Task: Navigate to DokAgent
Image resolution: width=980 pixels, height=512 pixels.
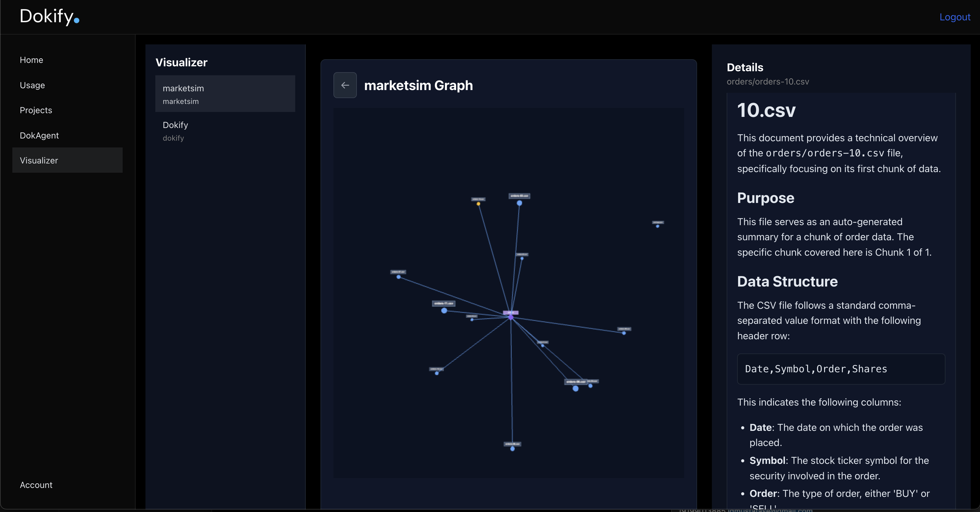Action: (x=39, y=135)
